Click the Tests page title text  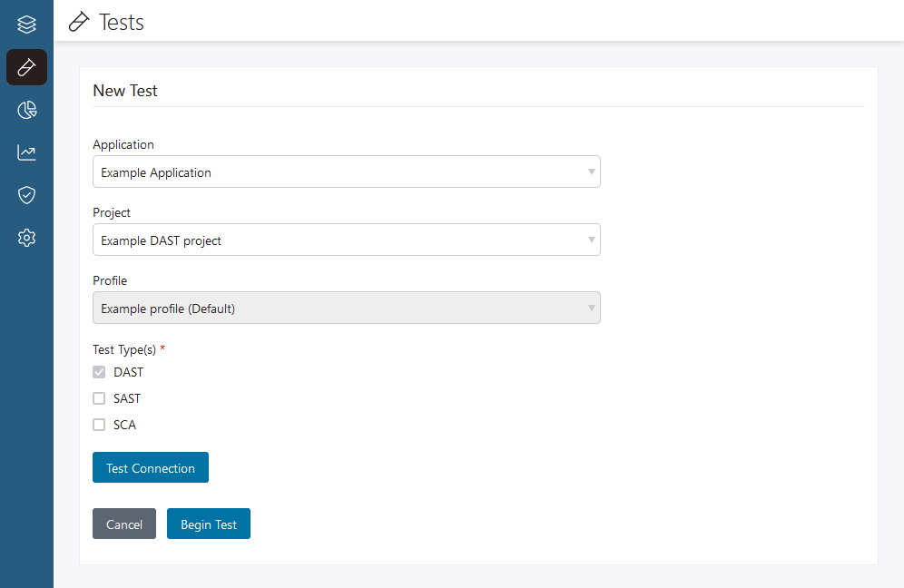point(122,22)
